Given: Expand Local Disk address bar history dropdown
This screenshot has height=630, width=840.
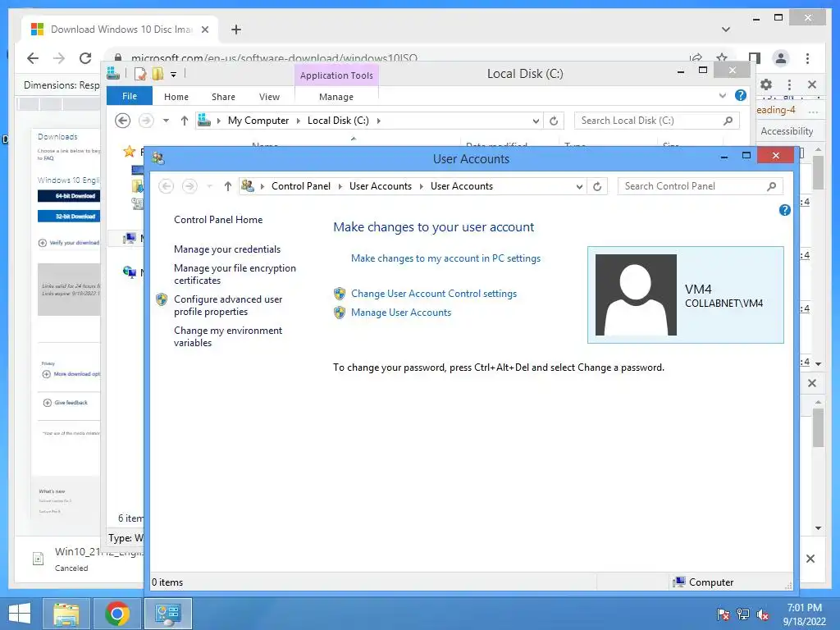Looking at the screenshot, I should click(536, 121).
